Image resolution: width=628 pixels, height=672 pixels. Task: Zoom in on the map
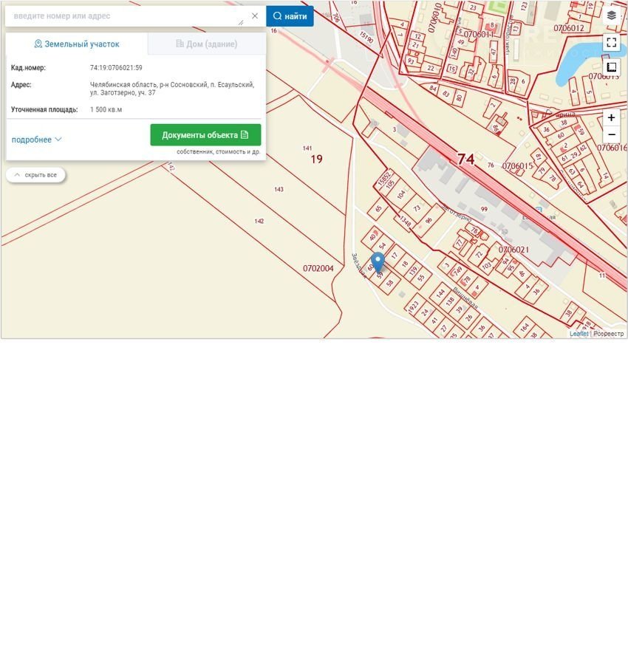pyautogui.click(x=611, y=118)
